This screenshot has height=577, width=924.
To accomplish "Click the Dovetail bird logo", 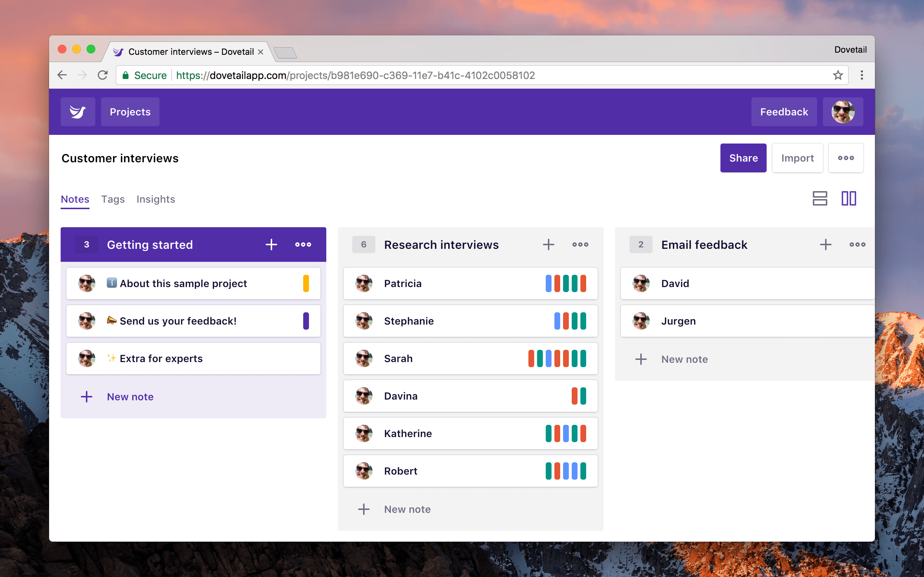I will (78, 111).
